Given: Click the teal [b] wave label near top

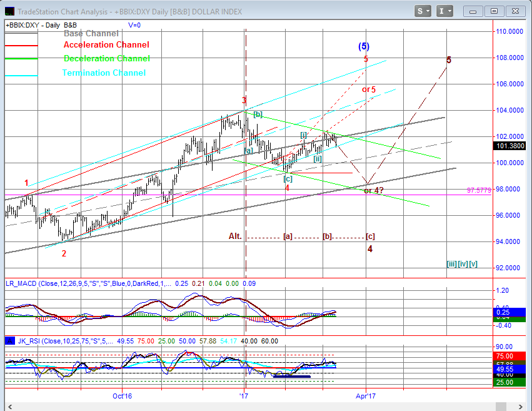Looking at the screenshot, I should pos(258,114).
